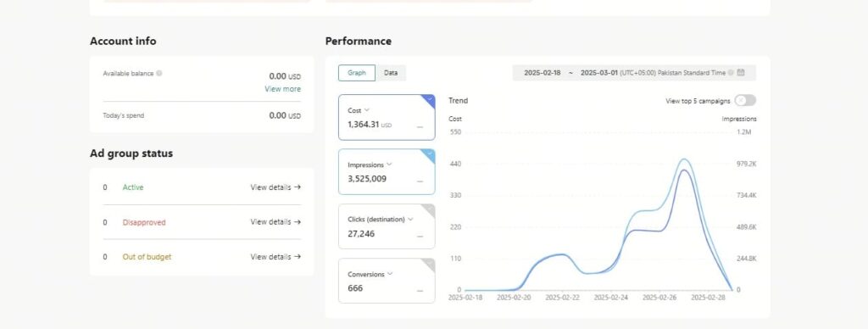
Task: Click the arrow next to Disapproved View details
Action: 298,221
